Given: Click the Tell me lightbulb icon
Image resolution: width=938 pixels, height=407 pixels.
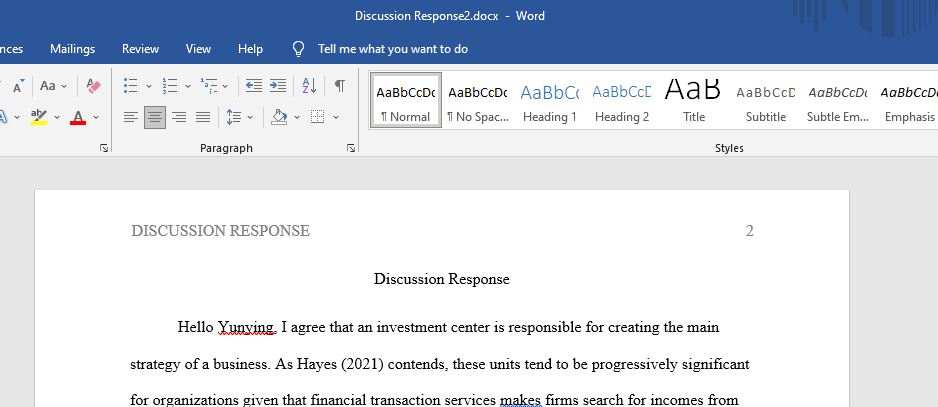Looking at the screenshot, I should point(299,49).
